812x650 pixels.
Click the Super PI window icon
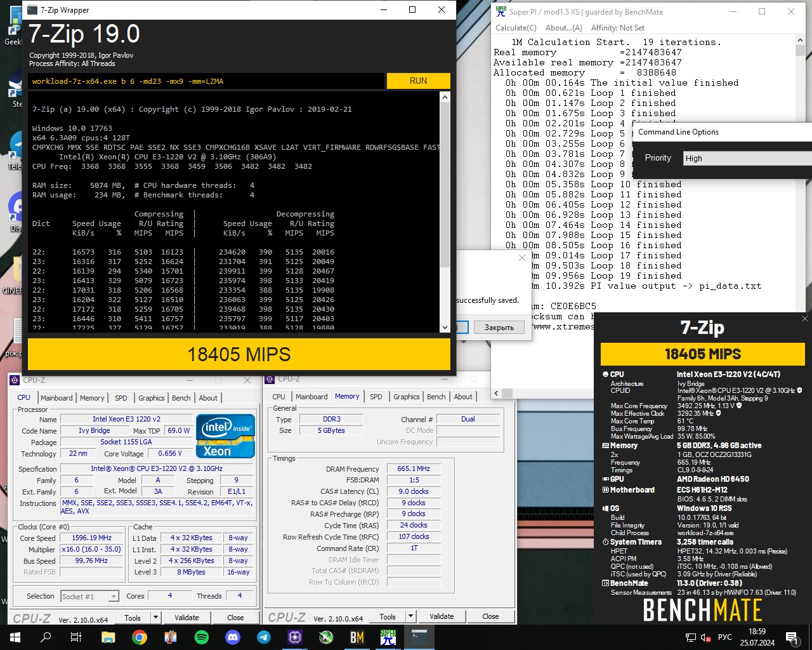tap(501, 11)
